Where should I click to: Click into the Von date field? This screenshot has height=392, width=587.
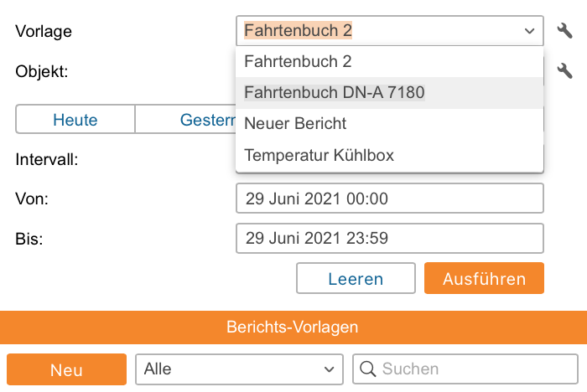pos(389,199)
